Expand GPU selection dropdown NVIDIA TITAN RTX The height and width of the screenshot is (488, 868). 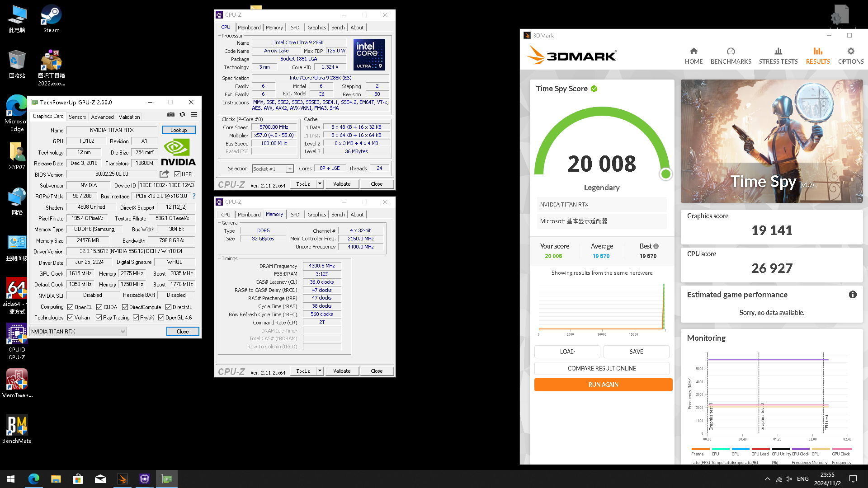(78, 332)
